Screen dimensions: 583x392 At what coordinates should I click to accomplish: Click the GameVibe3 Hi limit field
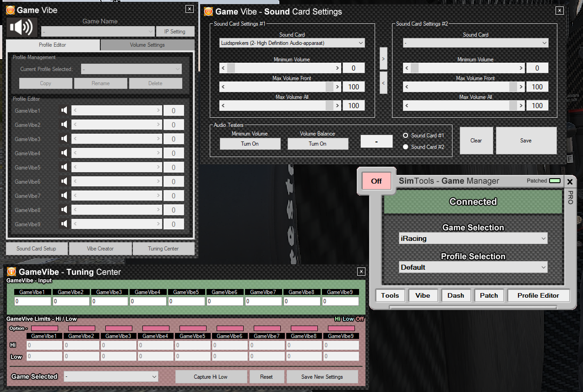click(x=118, y=345)
